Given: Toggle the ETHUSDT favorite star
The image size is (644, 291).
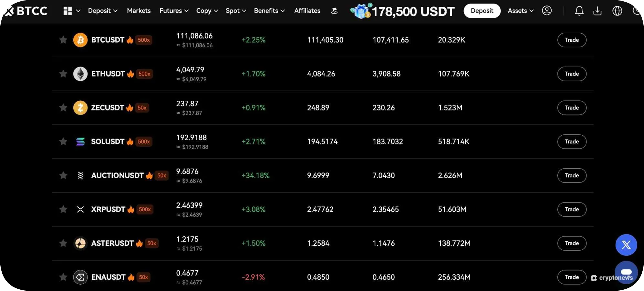Looking at the screenshot, I should [x=63, y=74].
